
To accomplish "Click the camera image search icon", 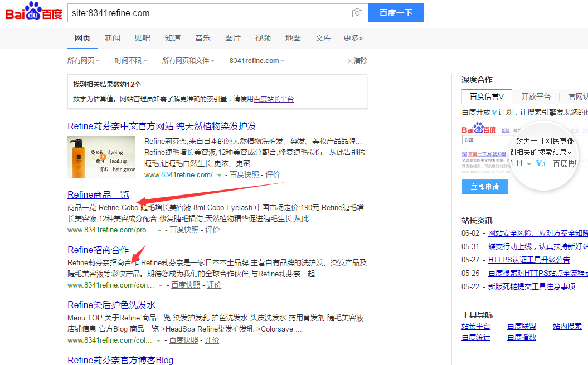I will click(357, 13).
